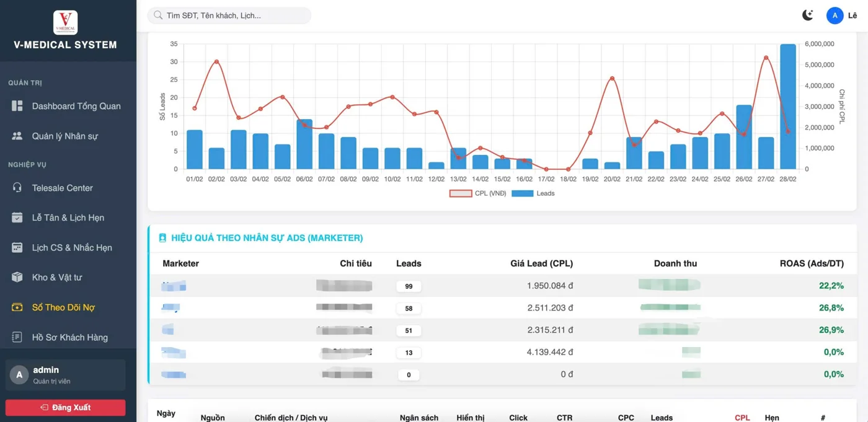Click the Sổ Theo Dõi Nợ money icon
Screen dimensions: 868x422
(17, 307)
